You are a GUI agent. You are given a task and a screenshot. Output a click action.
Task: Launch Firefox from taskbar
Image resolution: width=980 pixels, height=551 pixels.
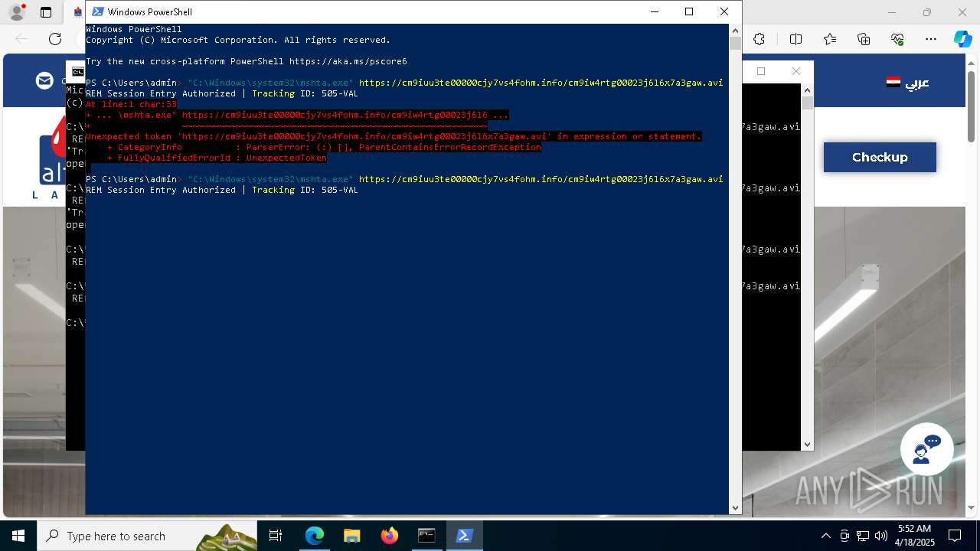point(390,536)
